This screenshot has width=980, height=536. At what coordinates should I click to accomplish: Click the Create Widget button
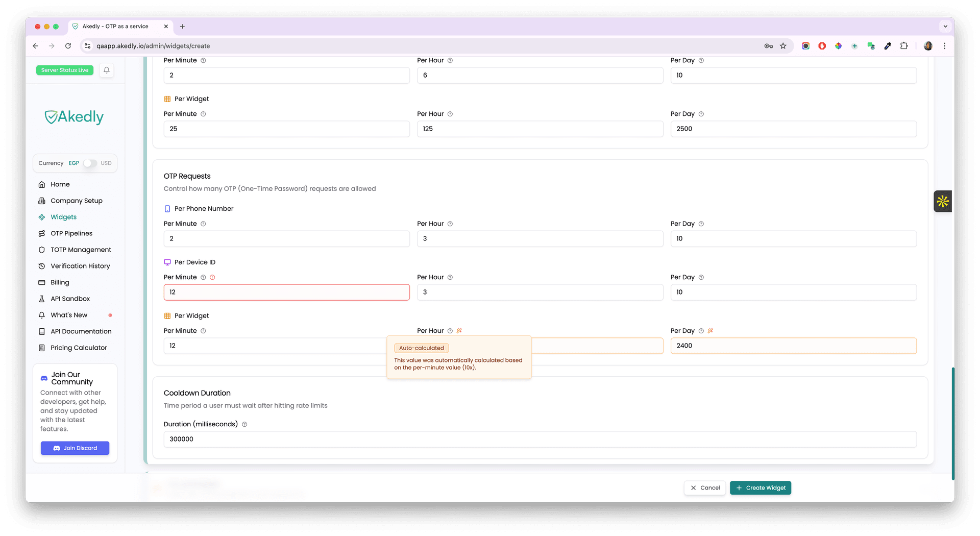(x=761, y=488)
